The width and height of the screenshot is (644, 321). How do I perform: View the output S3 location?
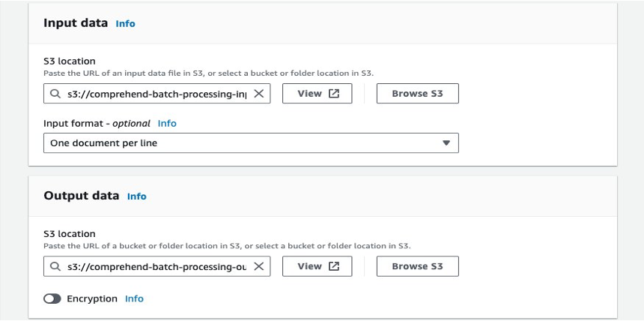pyautogui.click(x=317, y=266)
